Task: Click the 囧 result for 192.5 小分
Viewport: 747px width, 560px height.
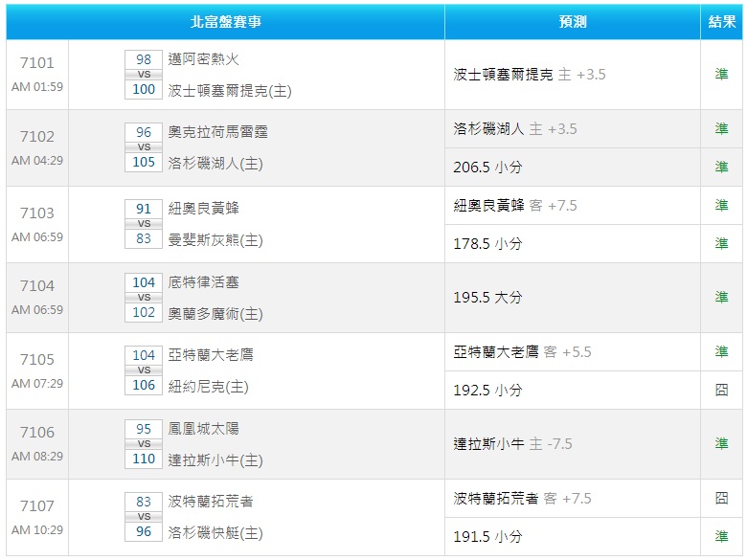Action: click(x=721, y=390)
